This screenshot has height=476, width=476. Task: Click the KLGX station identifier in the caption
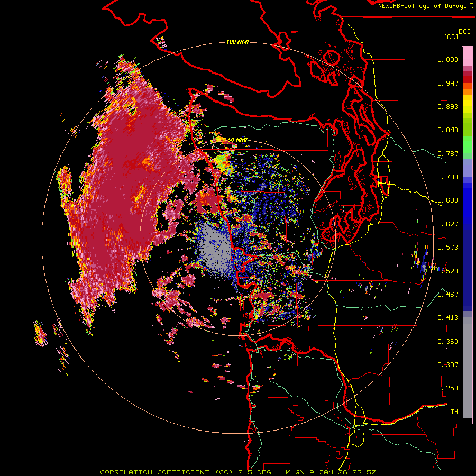coord(296,472)
